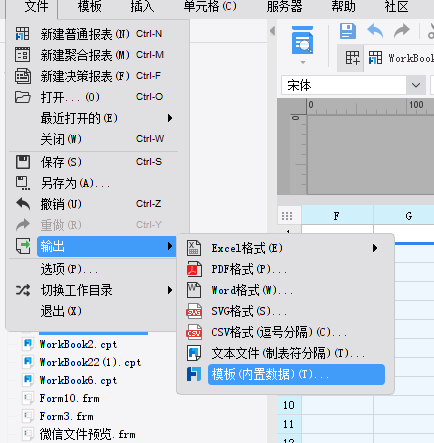Expand 最近打开的(E) submenu arrow

coord(170,118)
